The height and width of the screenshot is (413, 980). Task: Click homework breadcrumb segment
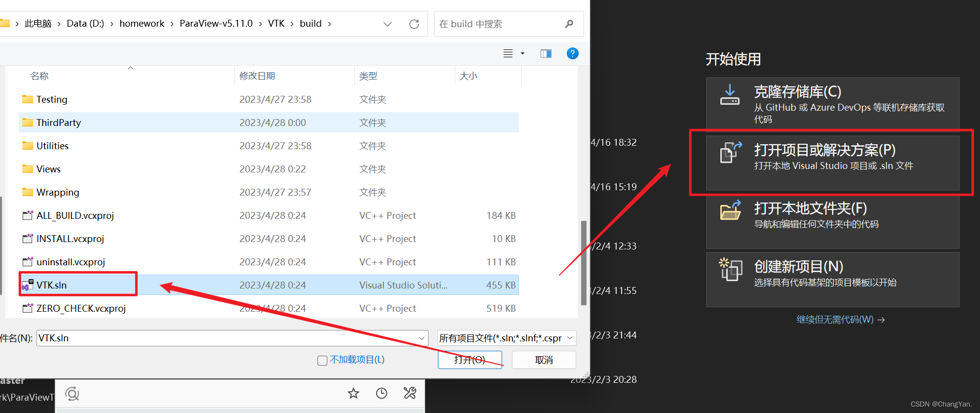coord(142,24)
